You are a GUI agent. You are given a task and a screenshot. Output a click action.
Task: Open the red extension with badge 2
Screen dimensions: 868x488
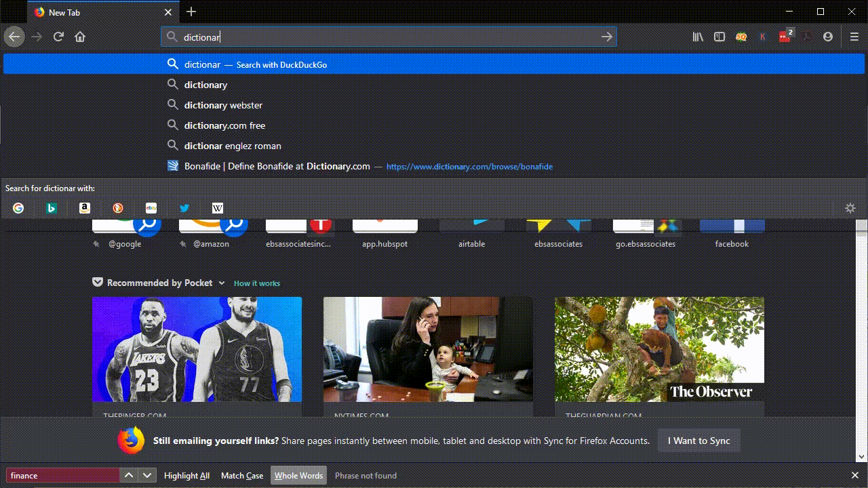(785, 36)
